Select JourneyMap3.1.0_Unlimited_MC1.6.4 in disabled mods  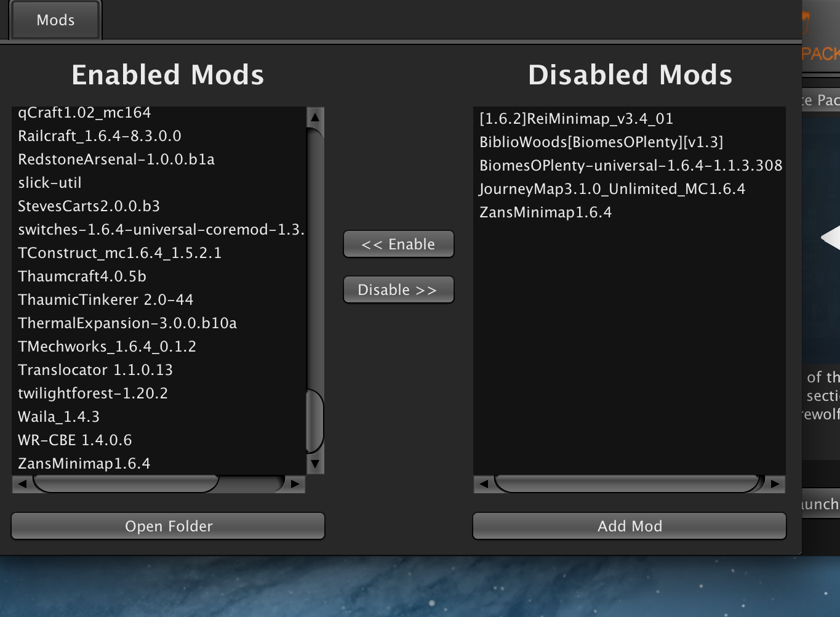click(x=612, y=189)
